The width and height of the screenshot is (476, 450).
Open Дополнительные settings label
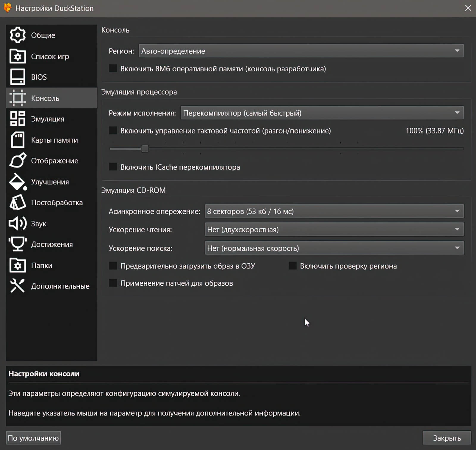tap(60, 286)
